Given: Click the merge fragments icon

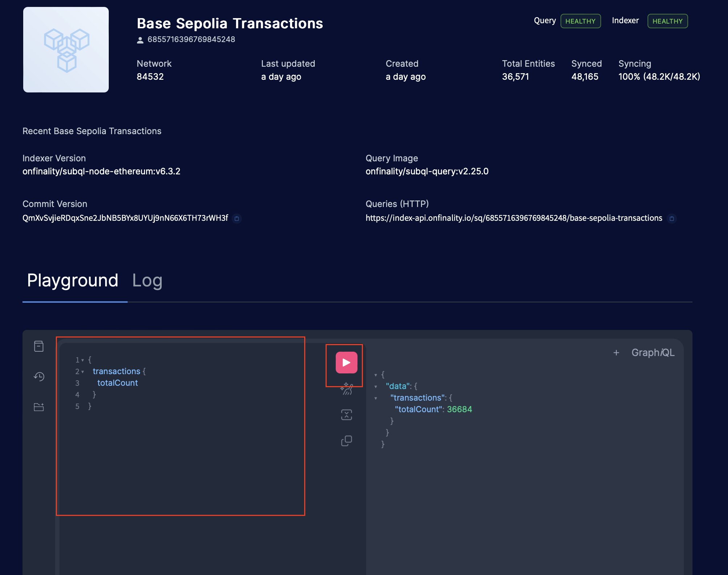Looking at the screenshot, I should point(347,415).
